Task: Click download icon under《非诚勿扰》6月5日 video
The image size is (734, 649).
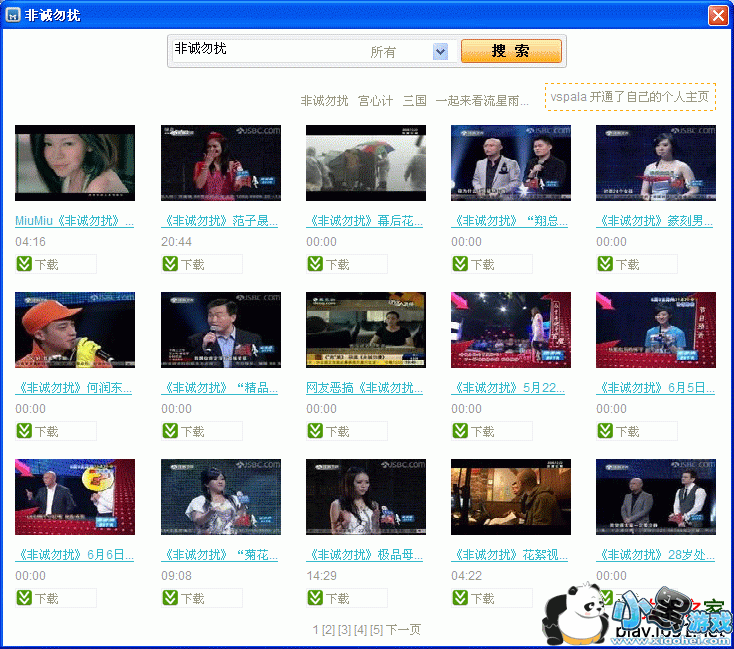Action: 606,431
